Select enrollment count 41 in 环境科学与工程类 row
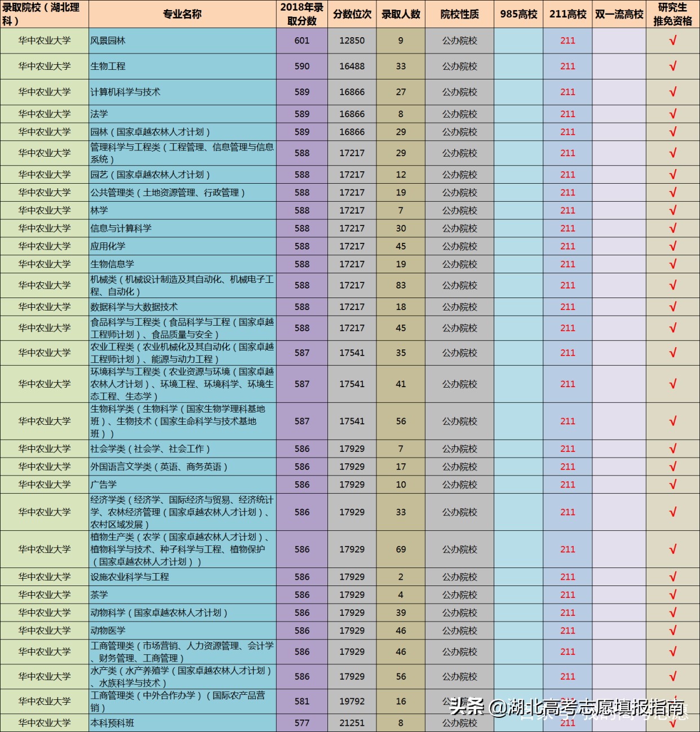 click(401, 384)
